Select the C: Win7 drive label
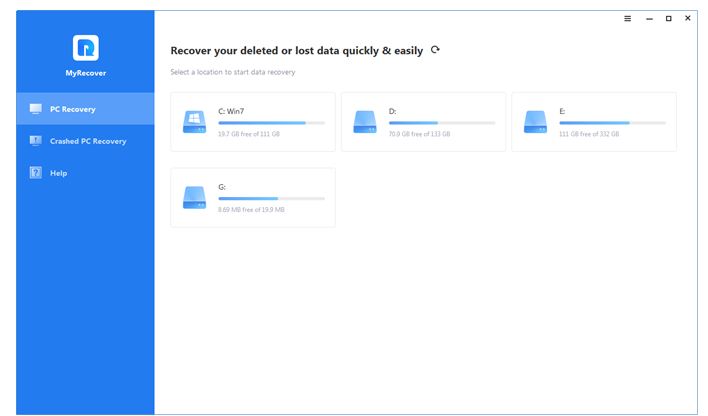This screenshot has height=416, width=708. click(233, 111)
